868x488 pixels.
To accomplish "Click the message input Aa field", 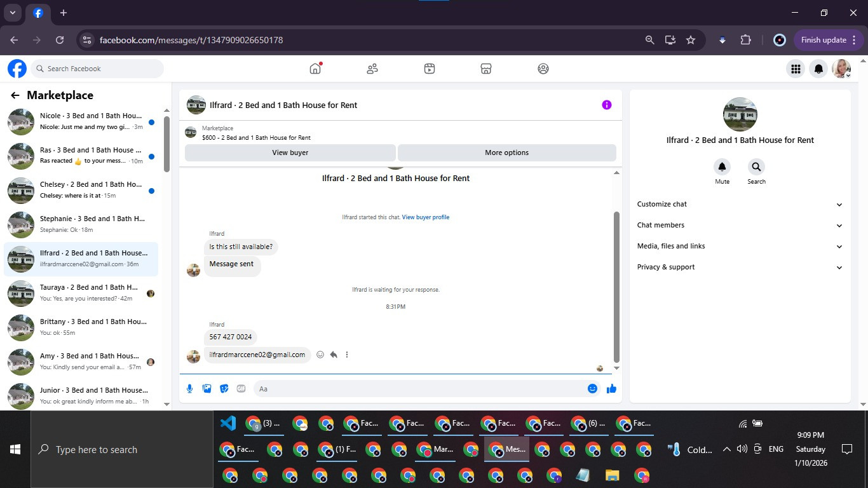I will coord(419,388).
